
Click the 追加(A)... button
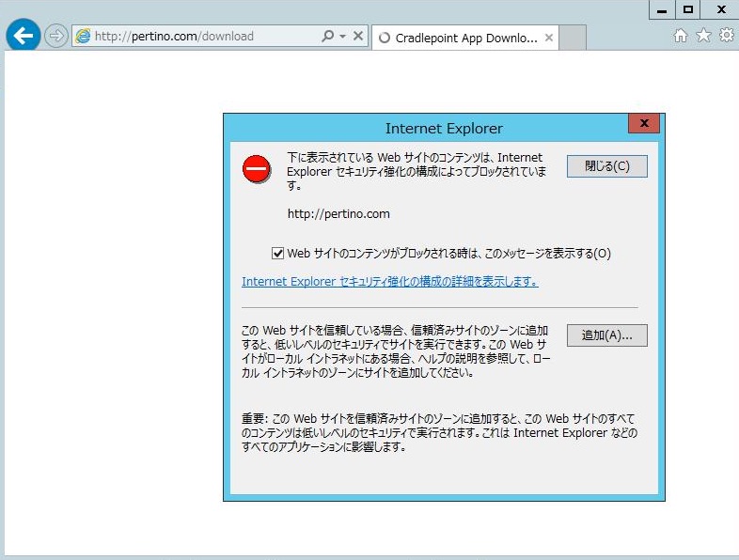point(607,335)
